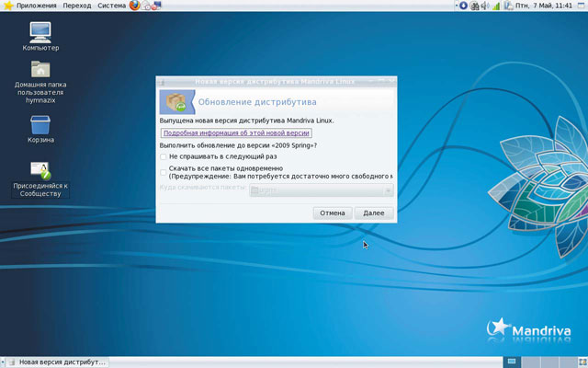Close the distribution upgrade dialog
Screen dimensions: 588x368
(x=392, y=80)
